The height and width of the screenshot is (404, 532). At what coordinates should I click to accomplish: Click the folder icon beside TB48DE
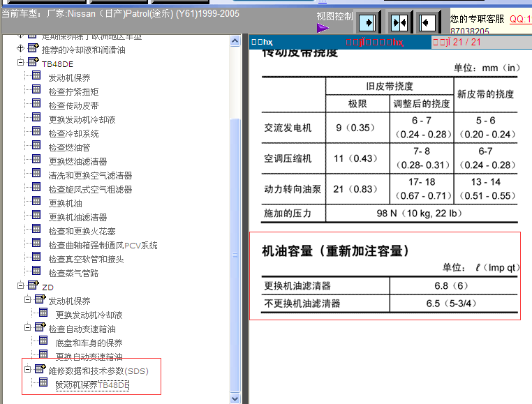pyautogui.click(x=34, y=61)
